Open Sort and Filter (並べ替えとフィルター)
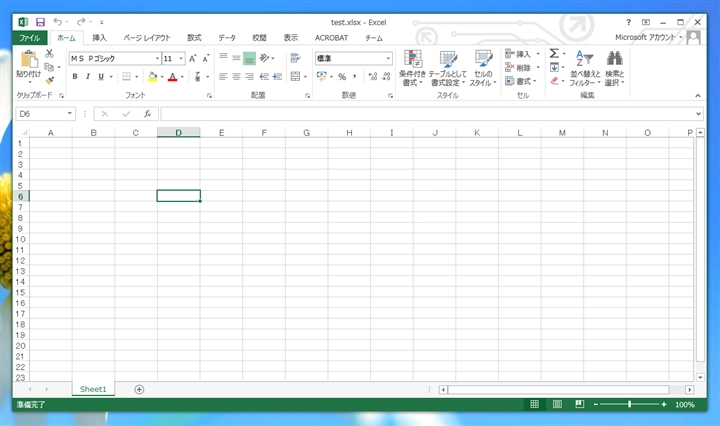This screenshot has width=720, height=426. point(585,68)
